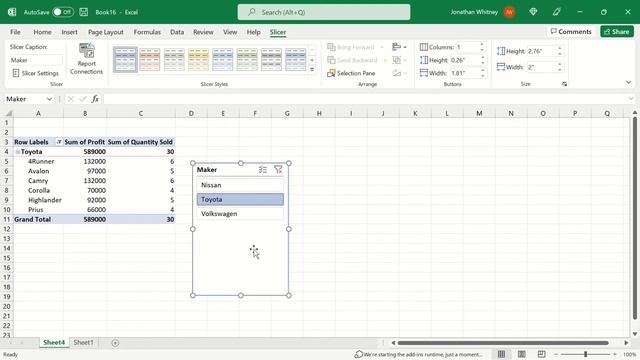
Task: Toggle the AutoSave switch
Action: (63, 12)
